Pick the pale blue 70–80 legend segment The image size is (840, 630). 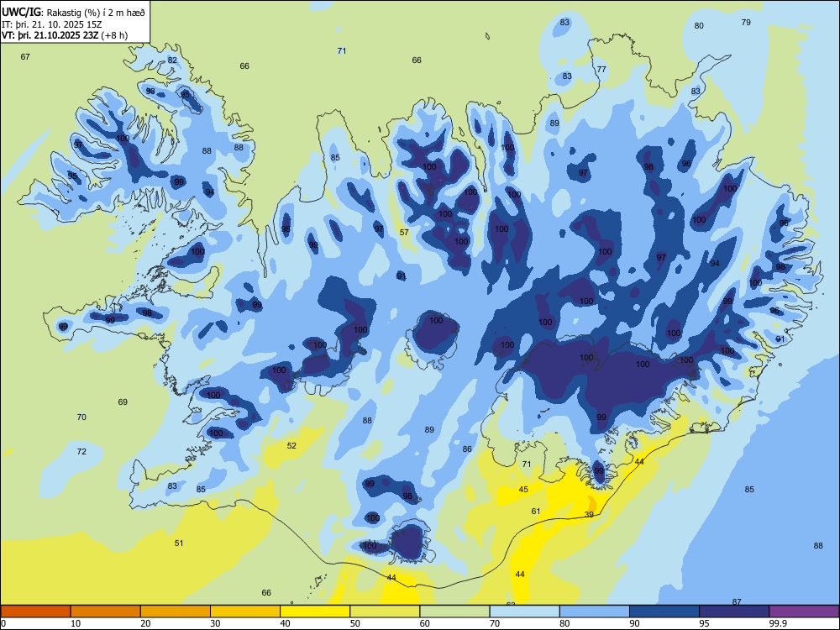524,612
